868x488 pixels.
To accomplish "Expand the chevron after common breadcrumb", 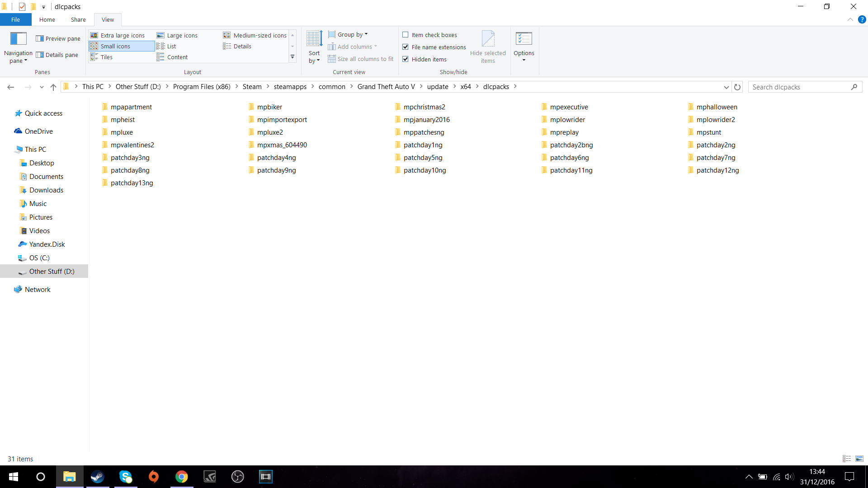I will (351, 86).
